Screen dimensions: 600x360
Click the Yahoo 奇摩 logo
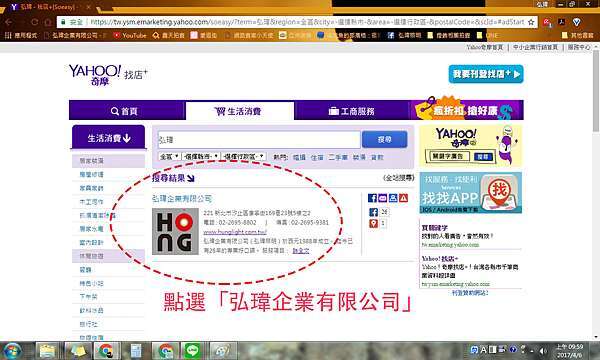pyautogui.click(x=95, y=75)
